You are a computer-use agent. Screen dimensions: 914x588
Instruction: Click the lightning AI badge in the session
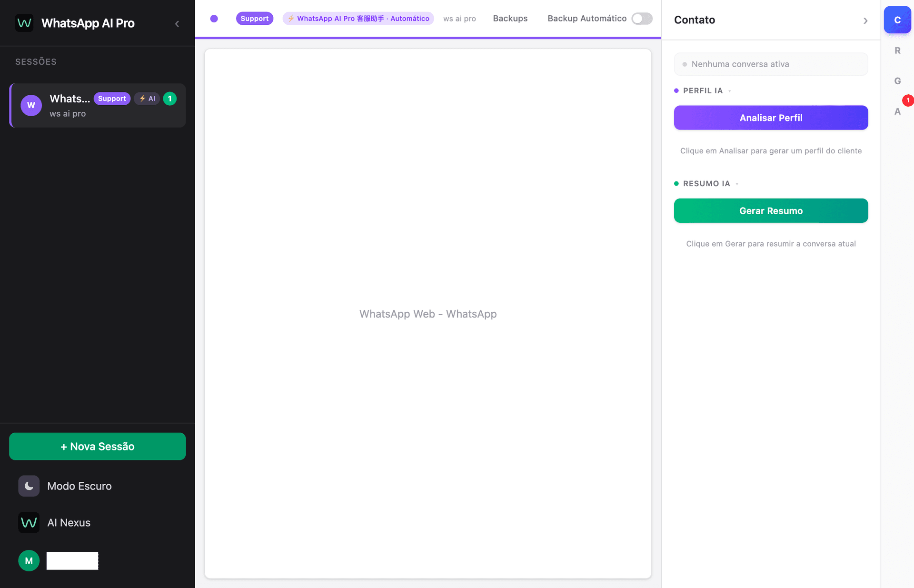click(147, 99)
